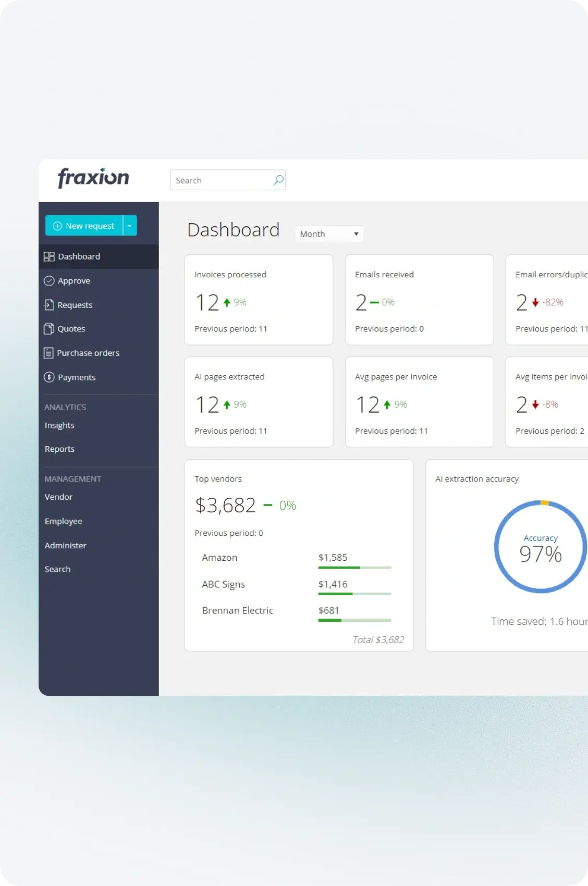
Task: Click the Amazon spend progress bar
Action: click(354, 568)
